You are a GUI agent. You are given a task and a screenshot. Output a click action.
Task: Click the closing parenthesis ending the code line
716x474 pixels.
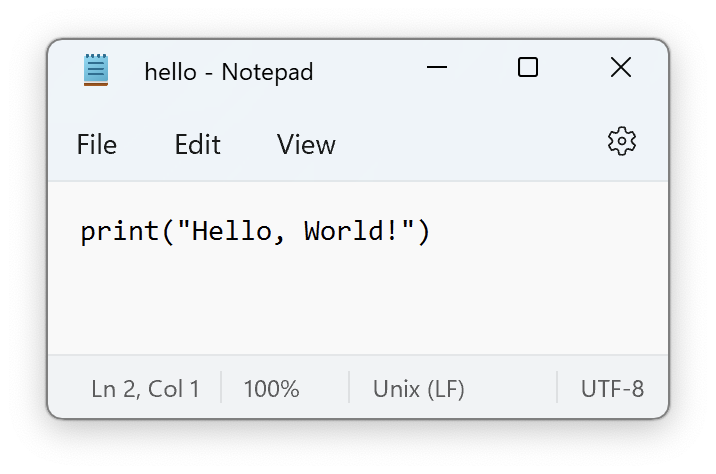click(x=424, y=232)
